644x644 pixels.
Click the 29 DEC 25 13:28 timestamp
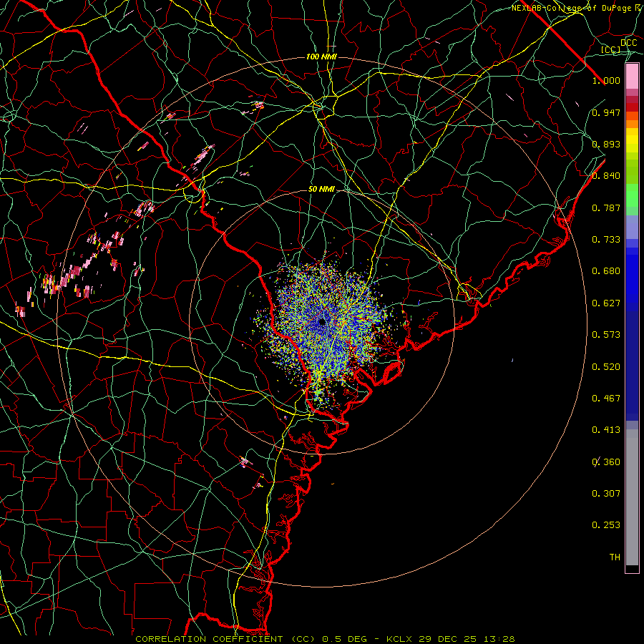tap(467, 639)
